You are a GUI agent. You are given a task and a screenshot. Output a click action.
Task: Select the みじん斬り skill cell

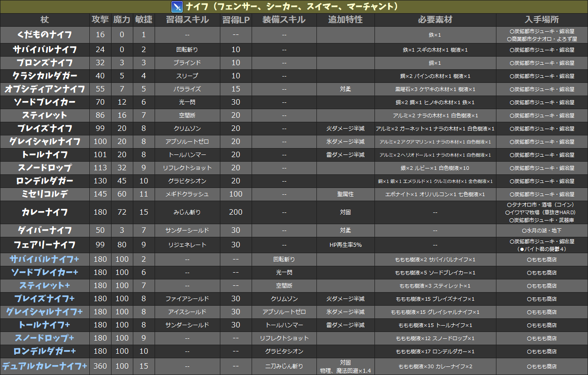pos(187,212)
